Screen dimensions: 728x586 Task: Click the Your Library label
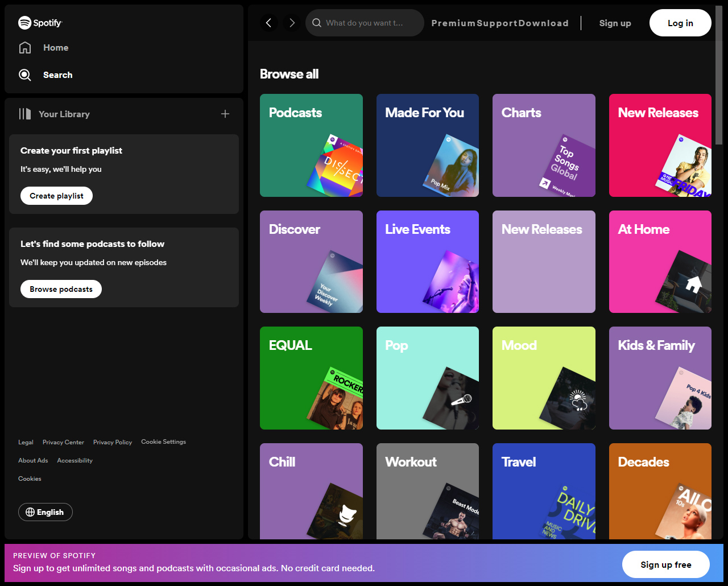[64, 114]
